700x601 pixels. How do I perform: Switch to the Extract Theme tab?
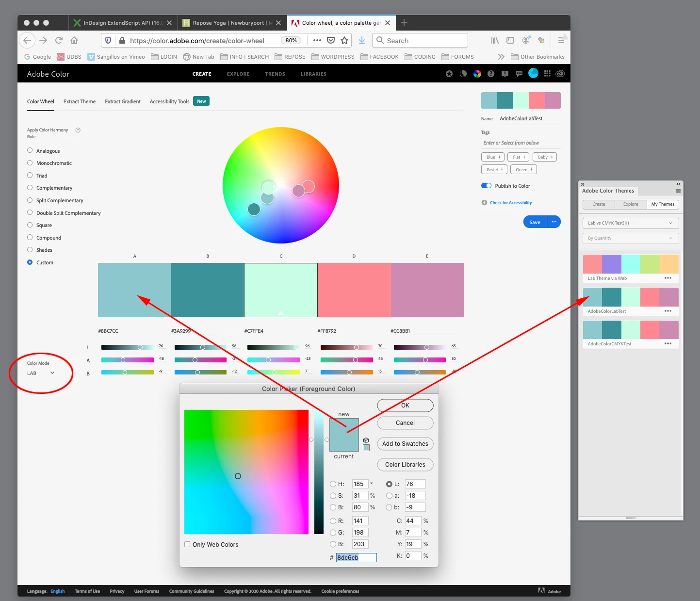(80, 101)
